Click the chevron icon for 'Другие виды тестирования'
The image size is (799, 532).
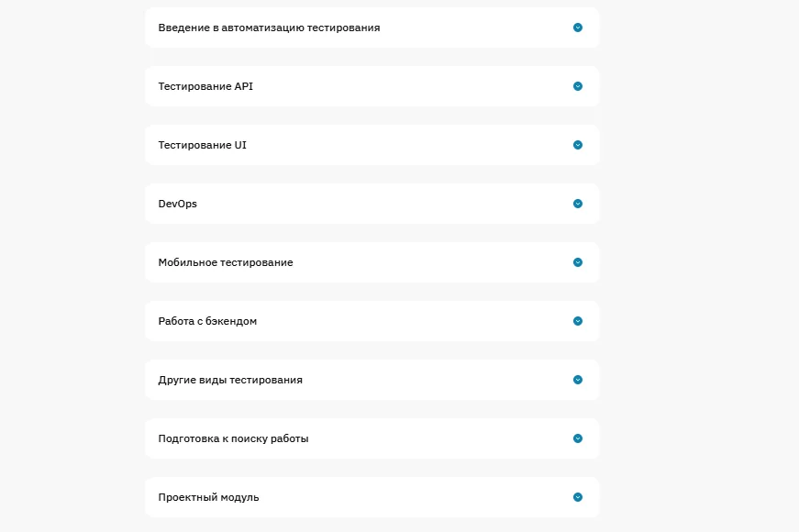pos(577,379)
